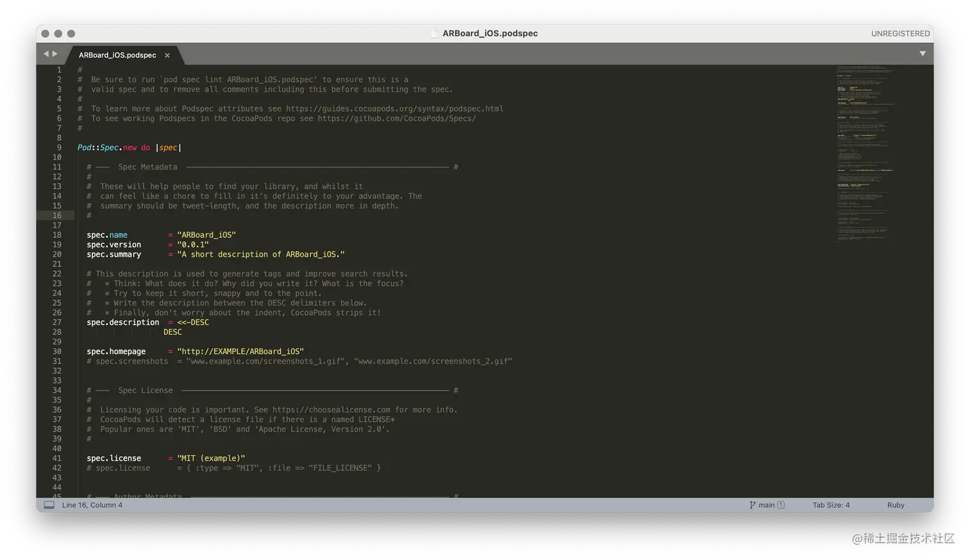Open the main git branch indicator

[x=767, y=505]
